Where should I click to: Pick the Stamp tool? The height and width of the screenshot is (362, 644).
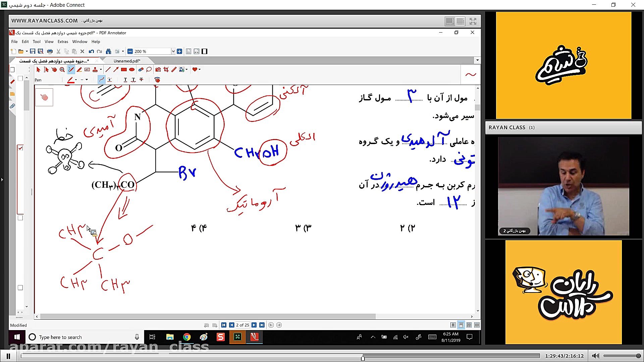95,70
